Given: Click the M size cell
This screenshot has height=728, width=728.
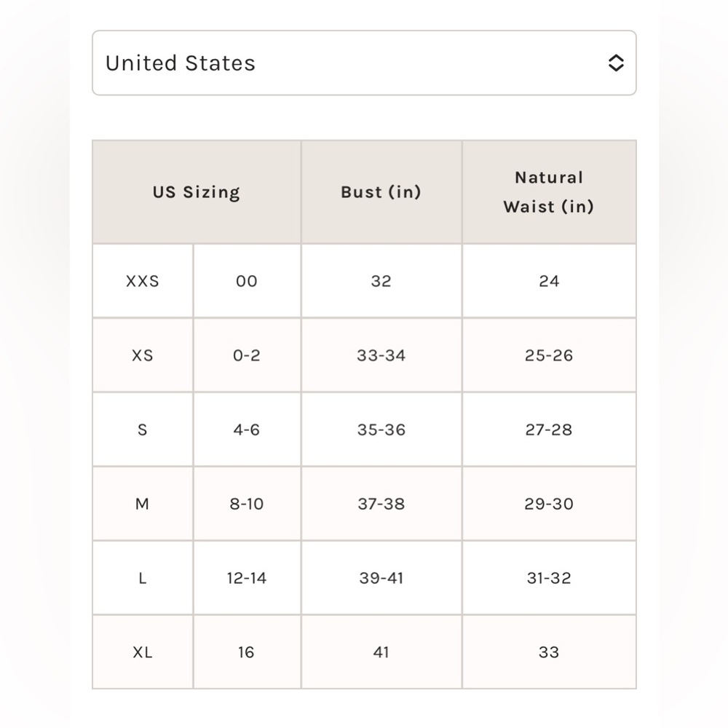Looking at the screenshot, I should point(143,504).
